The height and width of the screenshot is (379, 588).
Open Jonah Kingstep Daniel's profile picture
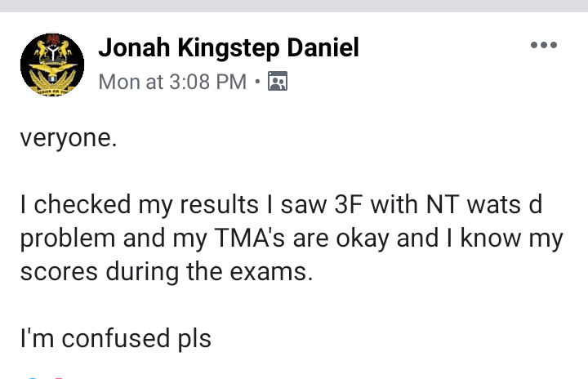[x=52, y=65]
